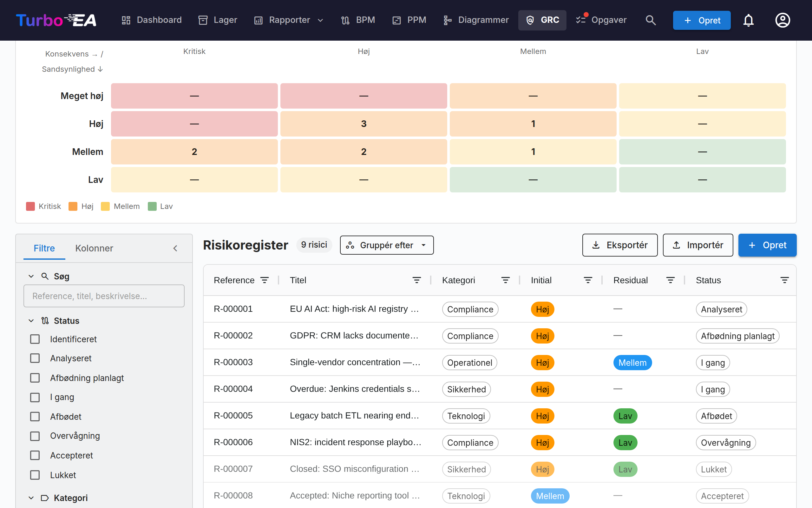Click the Opret button in the top bar

[702, 20]
